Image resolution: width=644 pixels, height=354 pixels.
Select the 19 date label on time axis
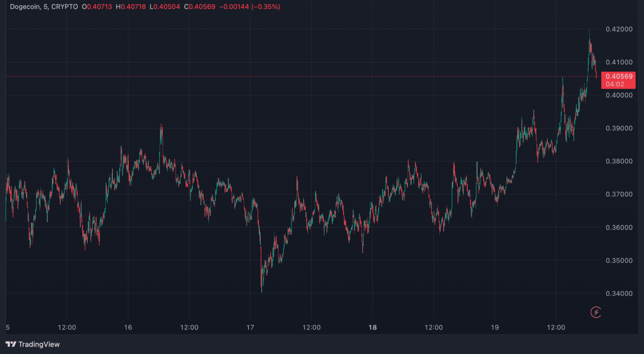tap(495, 327)
